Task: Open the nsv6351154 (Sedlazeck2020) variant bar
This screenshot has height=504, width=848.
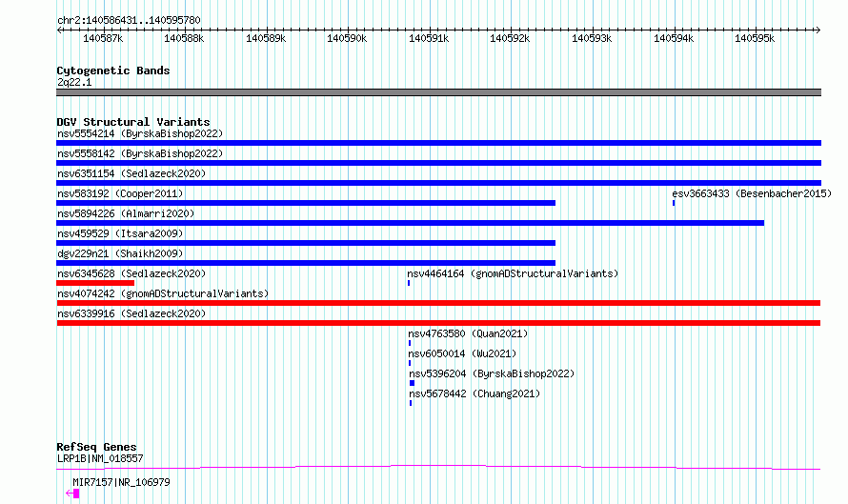Action: pyautogui.click(x=438, y=183)
